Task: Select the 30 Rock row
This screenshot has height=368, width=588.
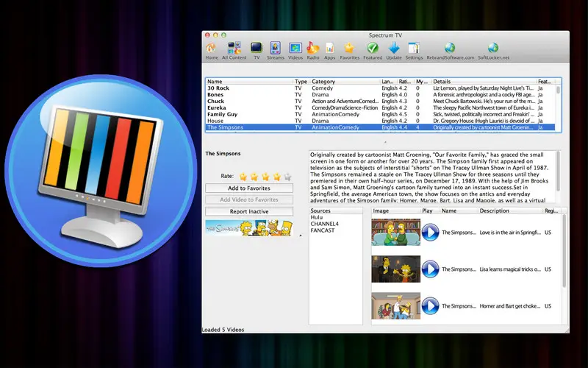Action: (380, 88)
